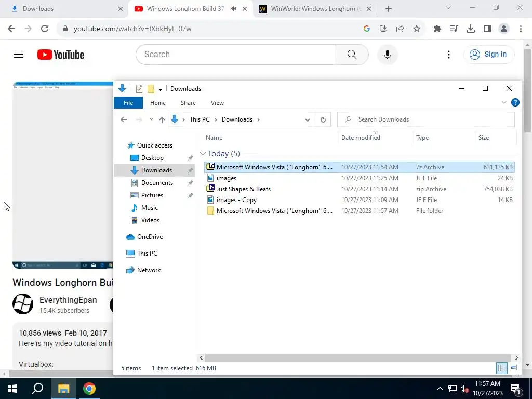Screen dimensions: 532x399
Task: Select the images JFIF file
Action: click(360, 178)
